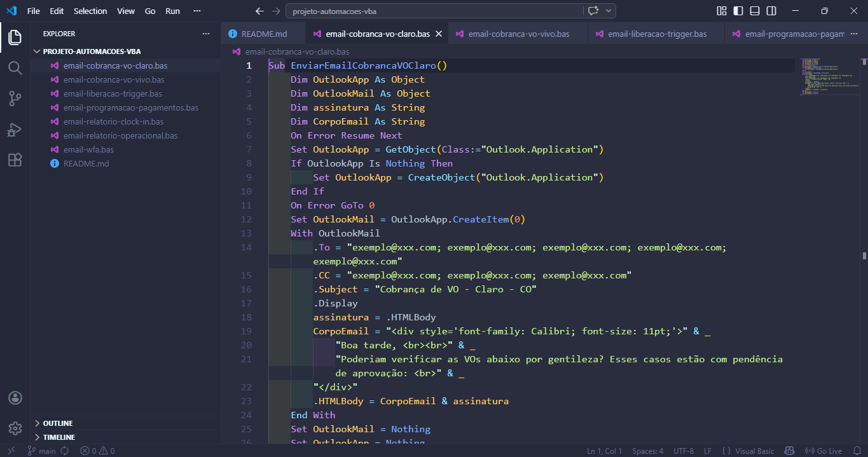Toggle the secondary sidebar visibility
This screenshot has height=457, width=868.
[771, 11]
